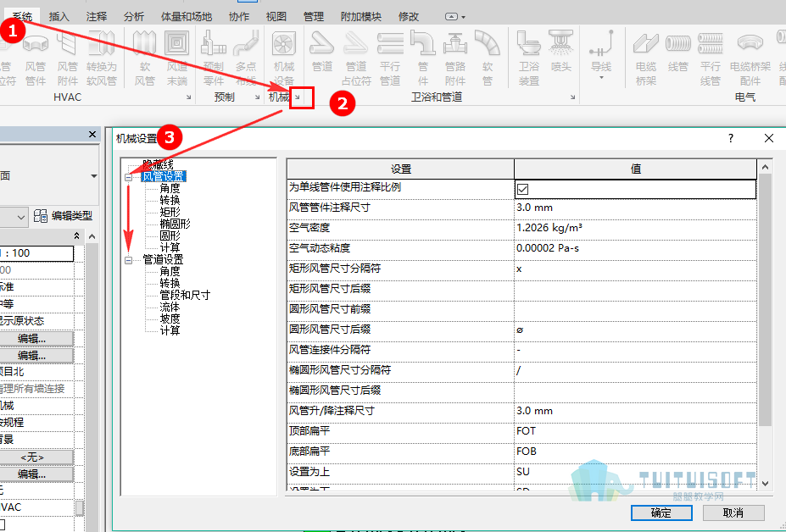Open the HVAC panel dialog launcher arrow
Screen dimensions: 786x532
click(x=188, y=97)
